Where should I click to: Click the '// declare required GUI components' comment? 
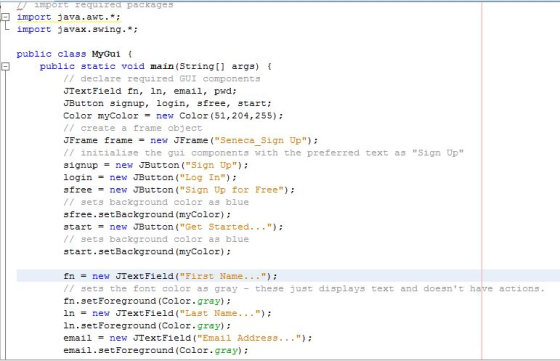(162, 79)
